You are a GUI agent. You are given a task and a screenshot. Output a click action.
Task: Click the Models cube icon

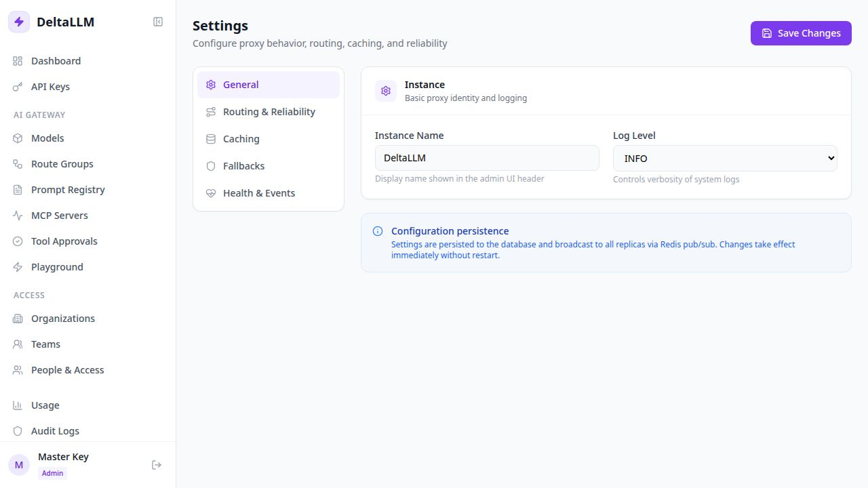(x=18, y=138)
